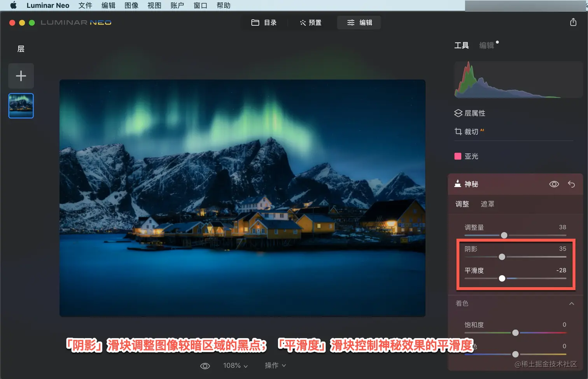Open the 图像 menu
The width and height of the screenshot is (588, 379).
pyautogui.click(x=131, y=5)
